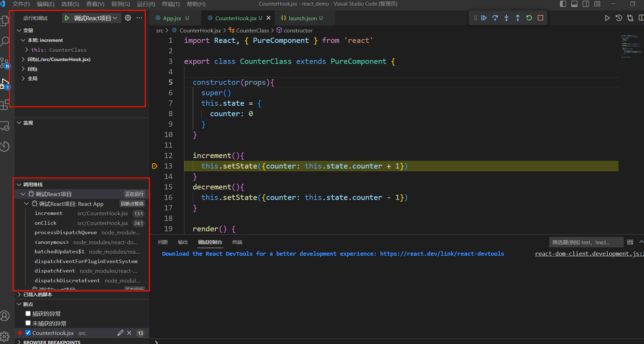
Task: Collapse 本地: increment scope
Action: click(23, 40)
